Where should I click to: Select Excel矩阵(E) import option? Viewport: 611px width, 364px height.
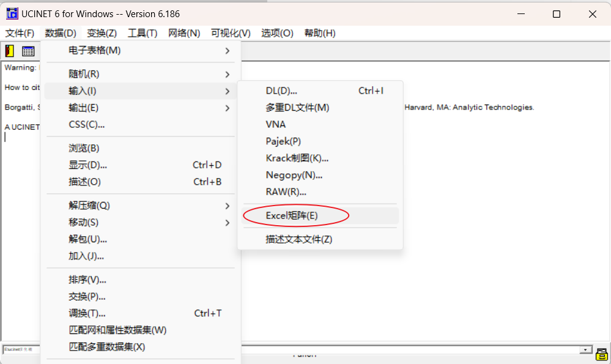tap(320, 215)
